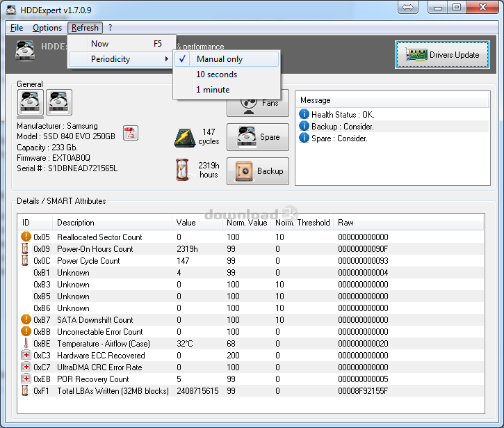Set refresh periodicity to 10 seconds
504x428 pixels.
tap(216, 74)
